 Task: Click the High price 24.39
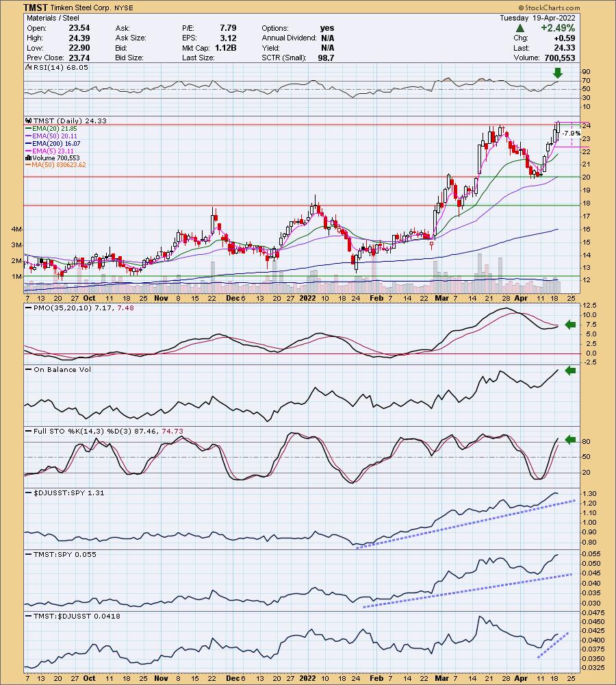coord(79,38)
